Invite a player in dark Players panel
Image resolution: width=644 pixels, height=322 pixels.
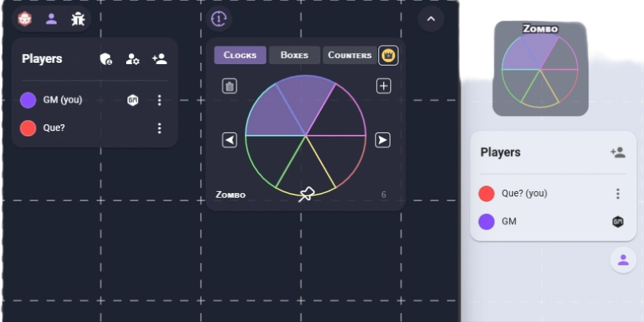[159, 59]
